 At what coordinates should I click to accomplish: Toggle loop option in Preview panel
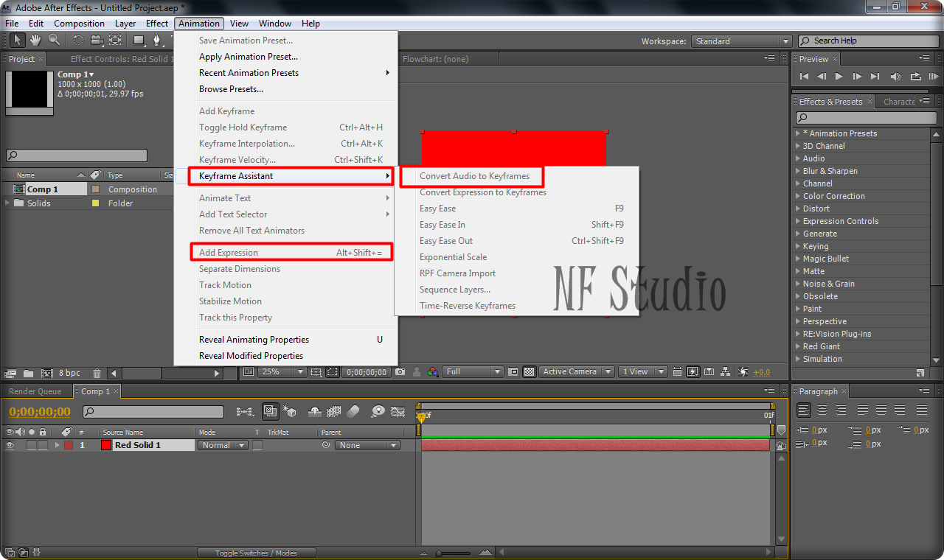pos(915,76)
